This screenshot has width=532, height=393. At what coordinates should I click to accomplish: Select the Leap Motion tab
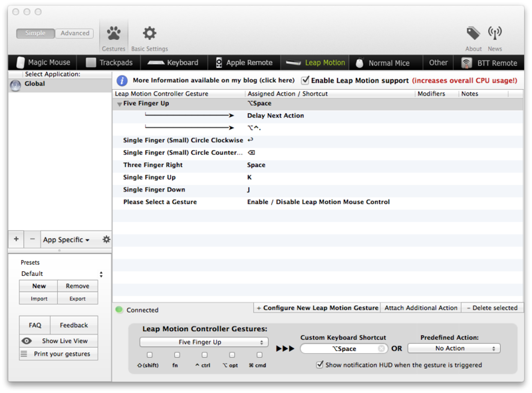click(x=315, y=63)
